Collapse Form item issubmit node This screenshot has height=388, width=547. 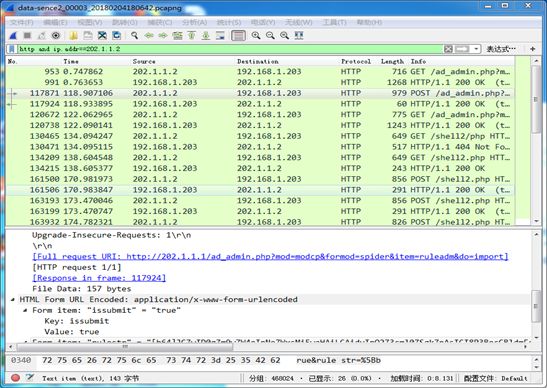(25, 310)
